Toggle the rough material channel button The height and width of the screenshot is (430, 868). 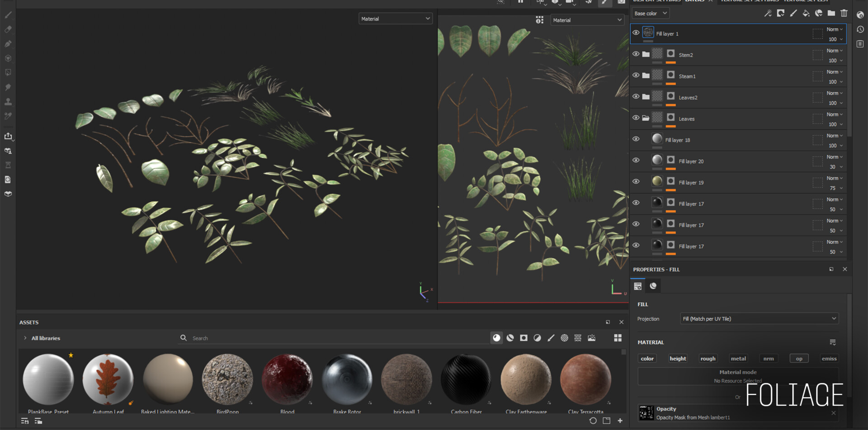708,359
